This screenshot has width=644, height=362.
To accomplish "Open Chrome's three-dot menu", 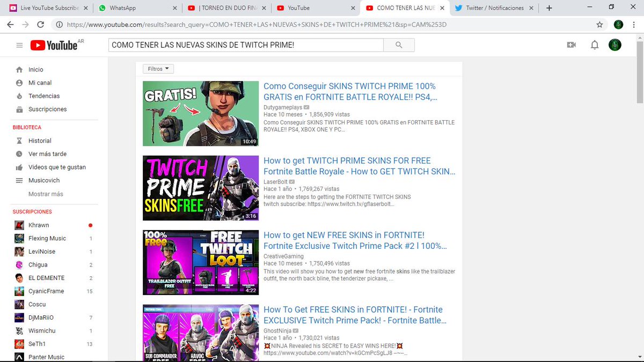I will point(634,25).
